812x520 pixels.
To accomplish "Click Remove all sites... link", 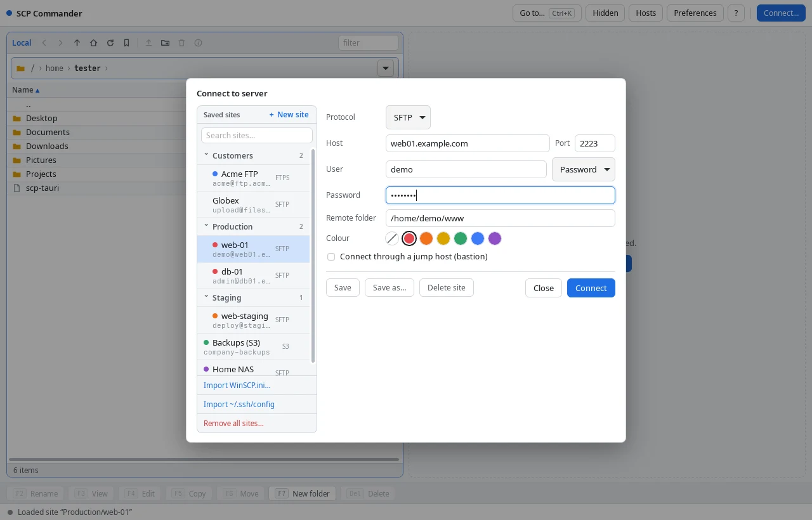I will (x=257, y=424).
